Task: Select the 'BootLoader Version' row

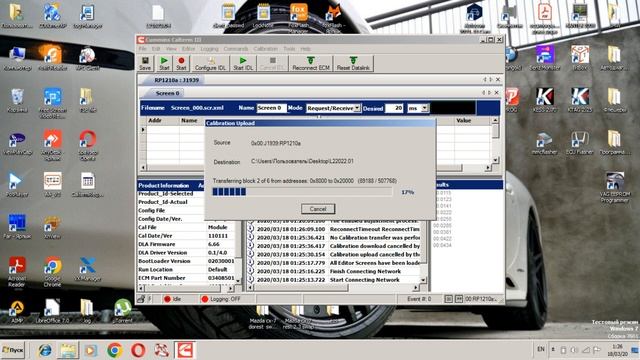Action: pyautogui.click(x=187, y=261)
